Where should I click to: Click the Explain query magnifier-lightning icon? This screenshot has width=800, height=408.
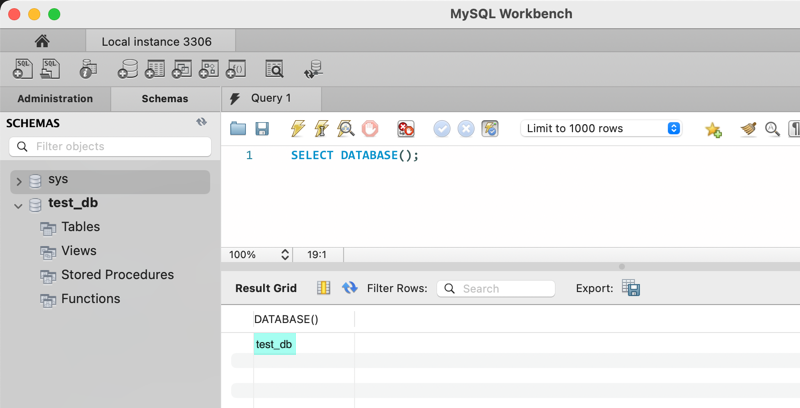click(345, 129)
